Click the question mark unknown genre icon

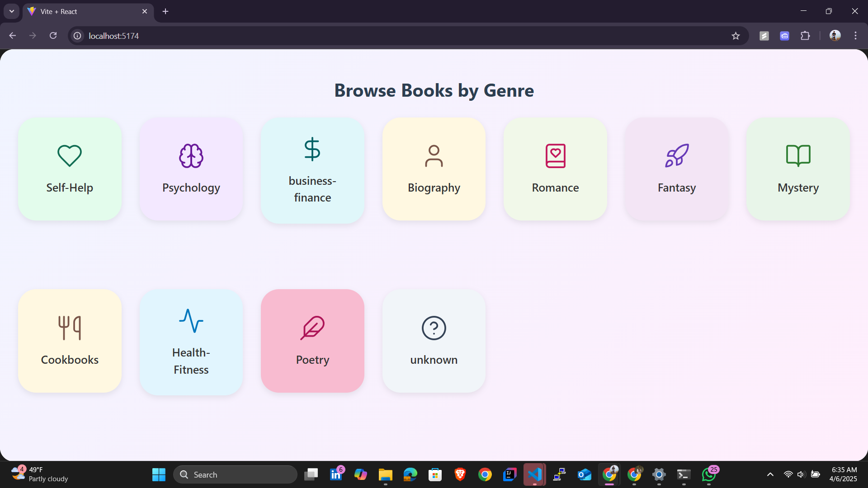(434, 328)
